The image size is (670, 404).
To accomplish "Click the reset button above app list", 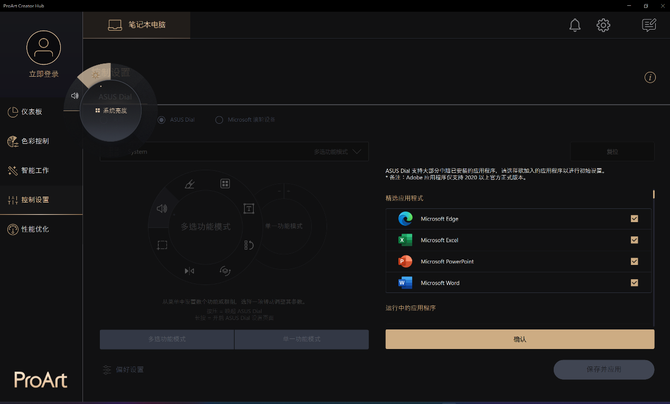I will point(612,152).
